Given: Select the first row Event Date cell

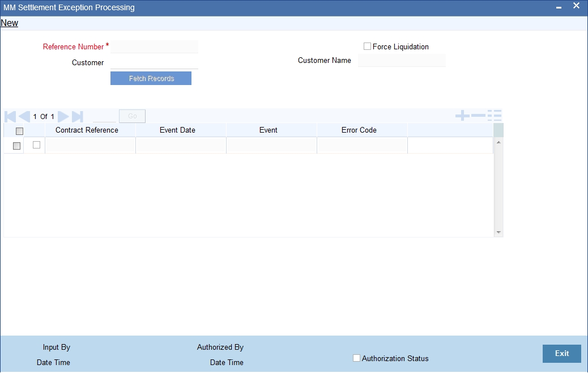Looking at the screenshot, I should point(181,145).
